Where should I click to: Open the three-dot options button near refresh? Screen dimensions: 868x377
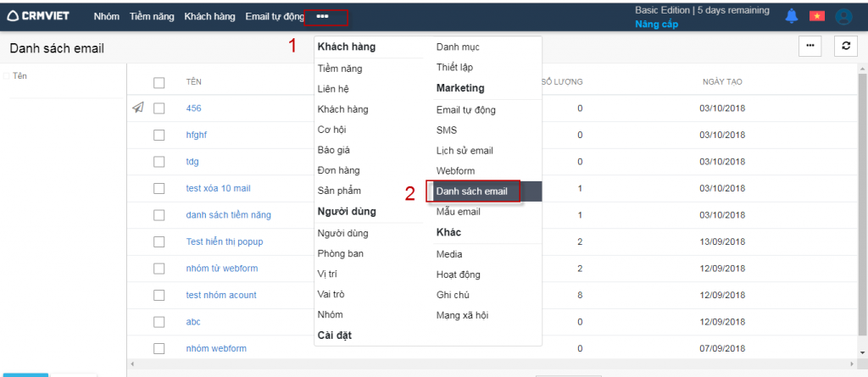click(x=810, y=47)
